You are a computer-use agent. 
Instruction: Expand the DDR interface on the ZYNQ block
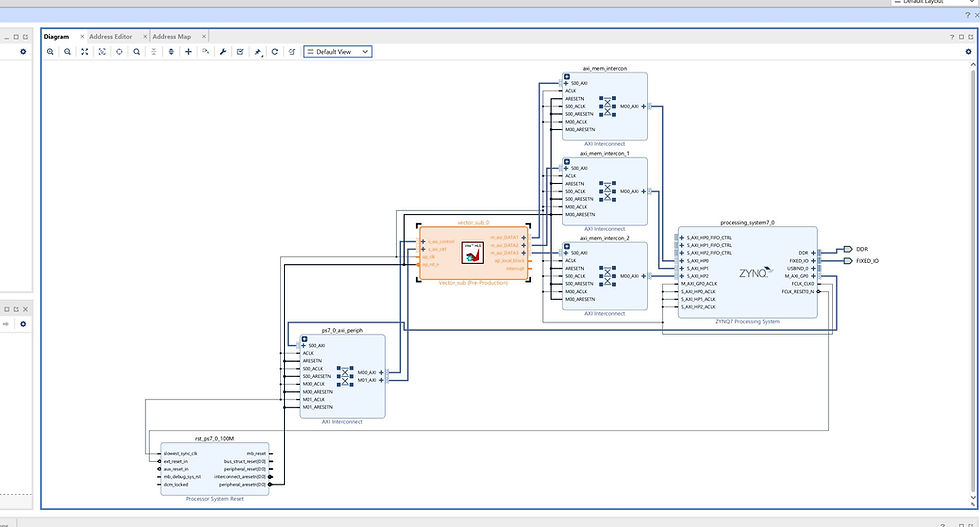point(813,253)
